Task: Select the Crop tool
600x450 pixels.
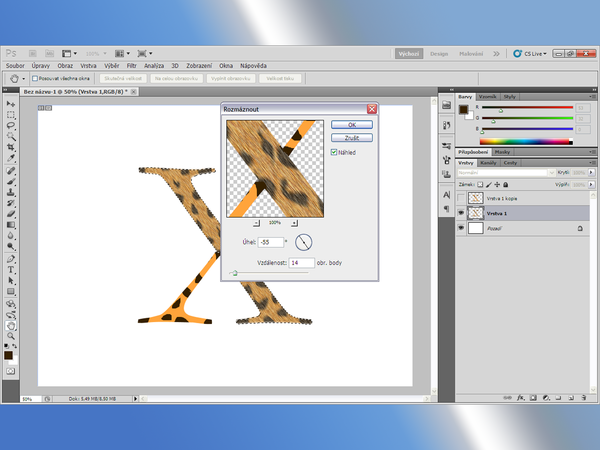Action: 11,148
